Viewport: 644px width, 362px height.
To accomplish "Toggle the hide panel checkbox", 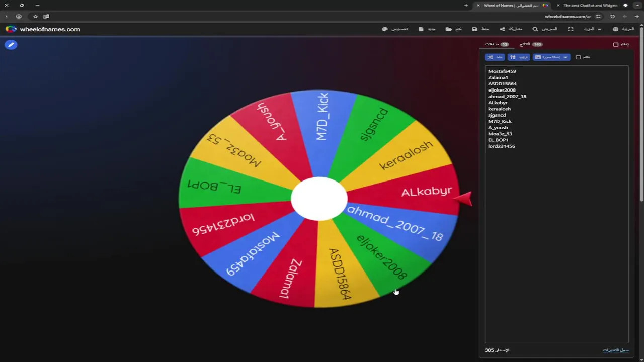I will tap(616, 44).
